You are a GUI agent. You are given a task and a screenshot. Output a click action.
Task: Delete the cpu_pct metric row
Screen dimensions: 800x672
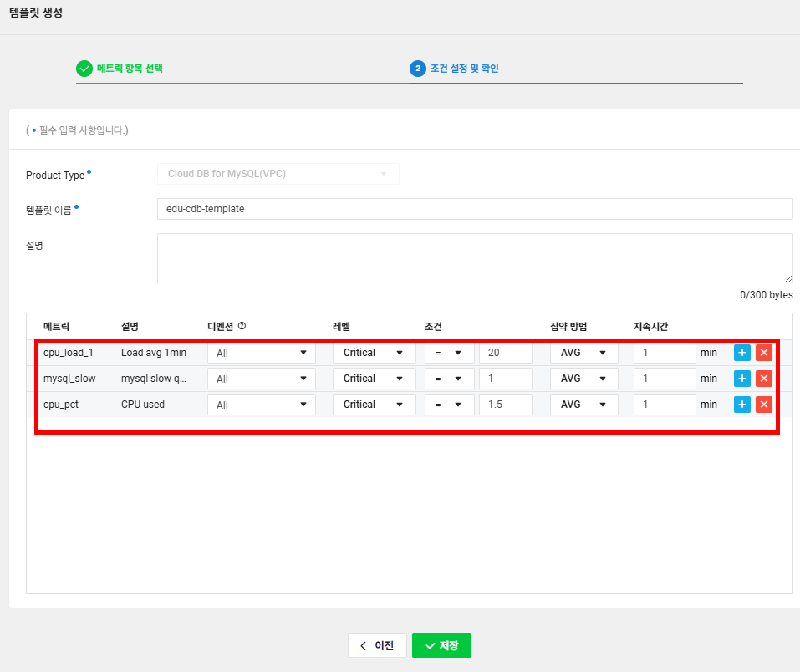tap(764, 405)
